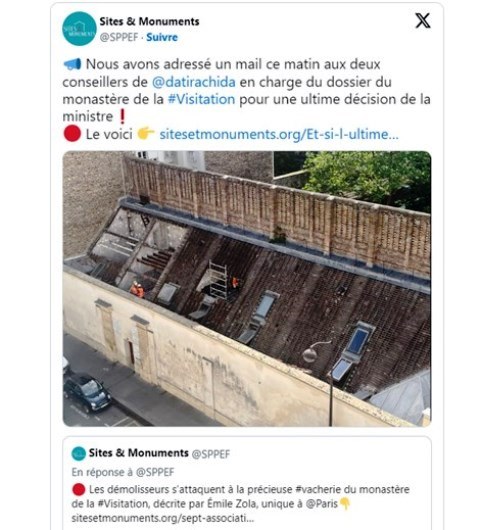Open the #Visitation hashtag
This screenshot has height=530, width=480.
pos(201,99)
